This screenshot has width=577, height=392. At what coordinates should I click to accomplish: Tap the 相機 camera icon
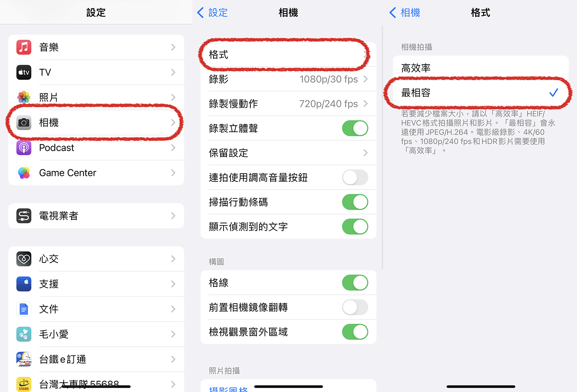[24, 123]
